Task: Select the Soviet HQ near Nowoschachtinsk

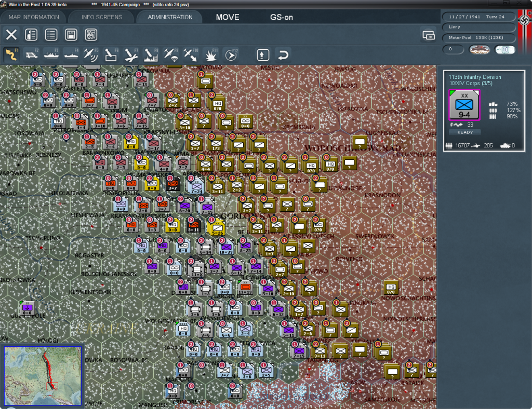Action: 391,288
